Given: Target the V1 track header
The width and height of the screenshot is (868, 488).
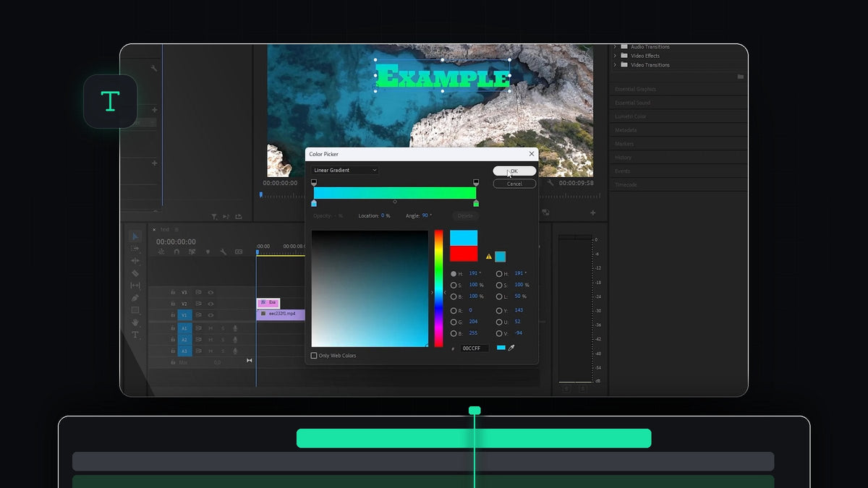Looking at the screenshot, I should [184, 315].
